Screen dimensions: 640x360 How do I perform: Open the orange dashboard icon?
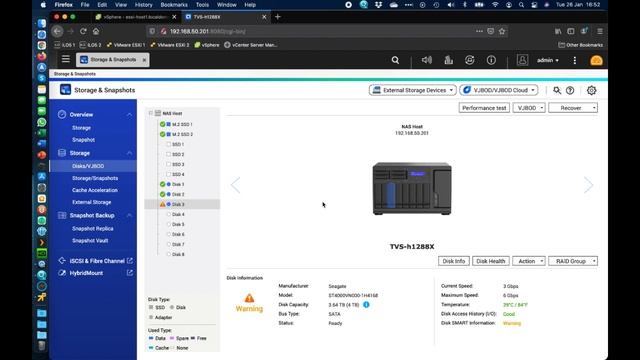[596, 60]
